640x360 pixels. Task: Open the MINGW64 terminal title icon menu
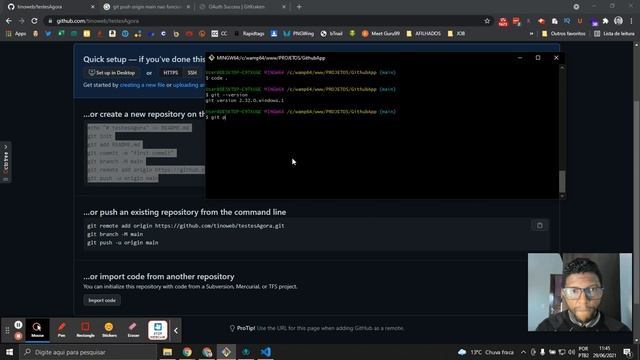click(211, 58)
